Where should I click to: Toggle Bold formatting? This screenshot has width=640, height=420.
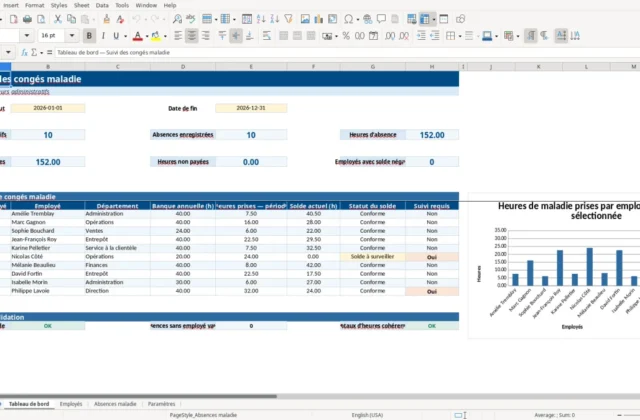(89, 36)
